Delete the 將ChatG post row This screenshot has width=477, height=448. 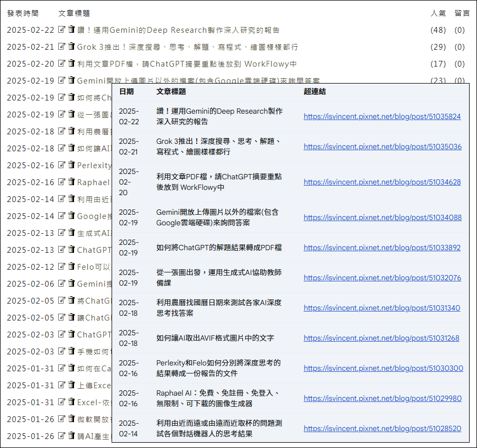pyautogui.click(x=71, y=300)
